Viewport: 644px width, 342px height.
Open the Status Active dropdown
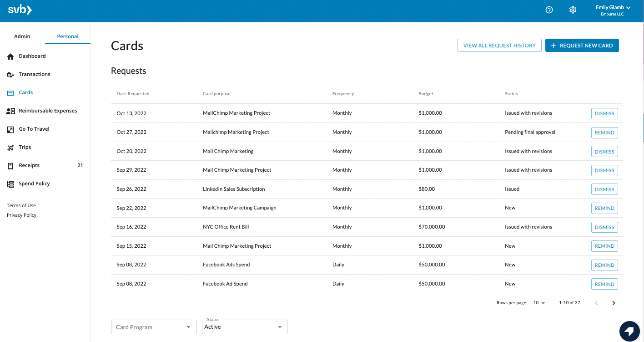click(245, 327)
